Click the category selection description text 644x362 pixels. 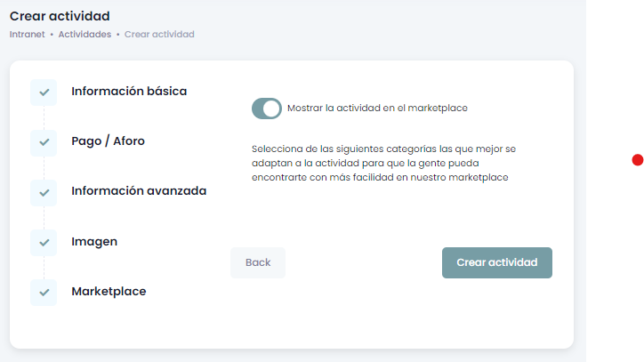[383, 164]
